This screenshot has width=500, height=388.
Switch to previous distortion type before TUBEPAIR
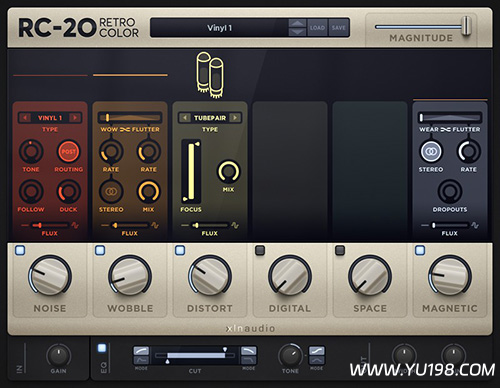click(184, 118)
